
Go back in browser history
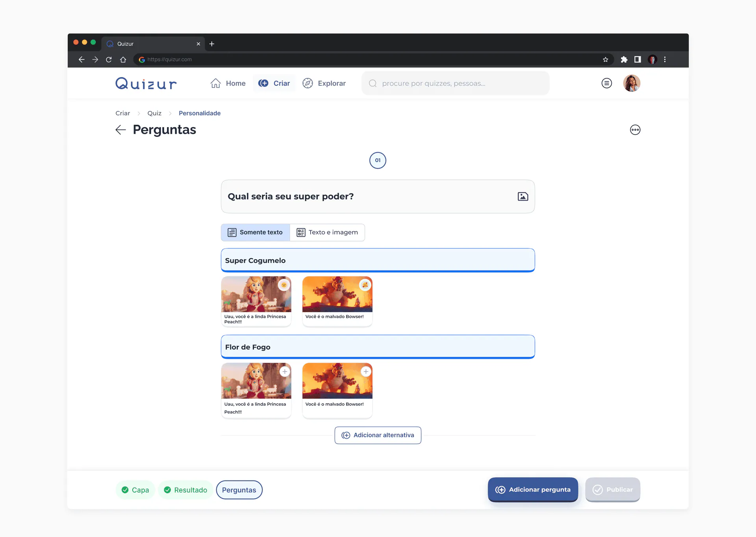[x=82, y=59]
